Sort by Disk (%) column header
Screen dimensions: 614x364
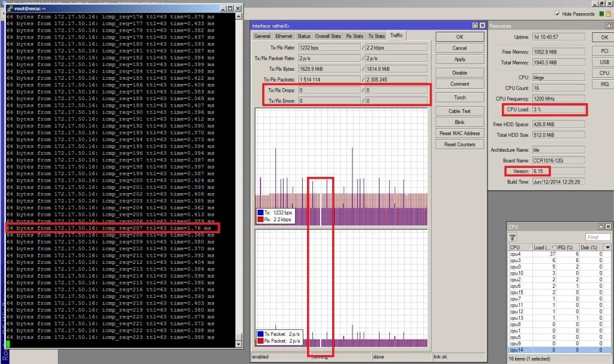coord(592,248)
